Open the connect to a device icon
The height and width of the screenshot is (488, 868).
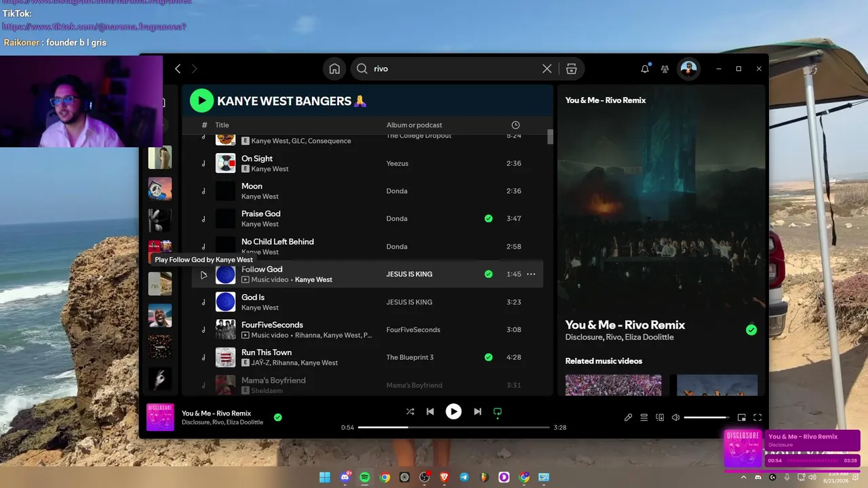(660, 418)
